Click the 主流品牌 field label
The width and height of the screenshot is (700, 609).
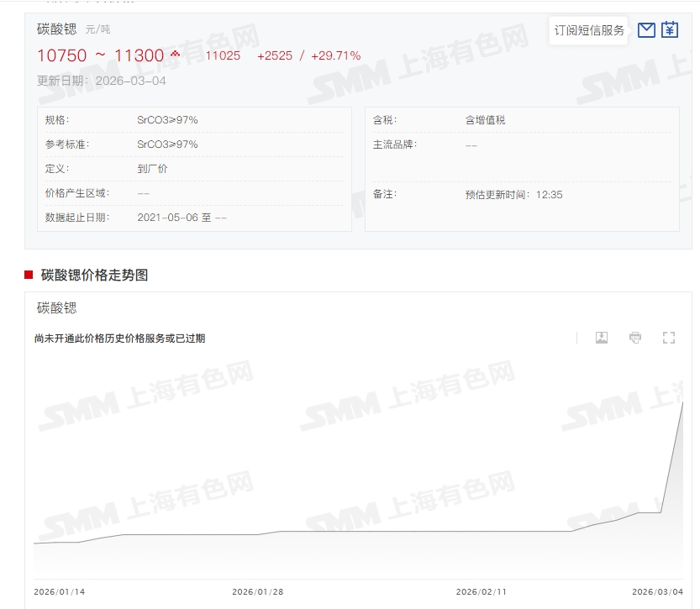pyautogui.click(x=395, y=144)
